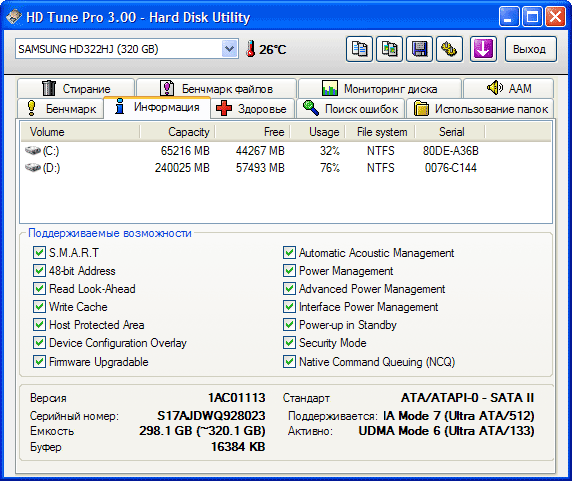Toggle the Host Protected Area checkbox
Screen dimensions: 572x481
(39, 325)
